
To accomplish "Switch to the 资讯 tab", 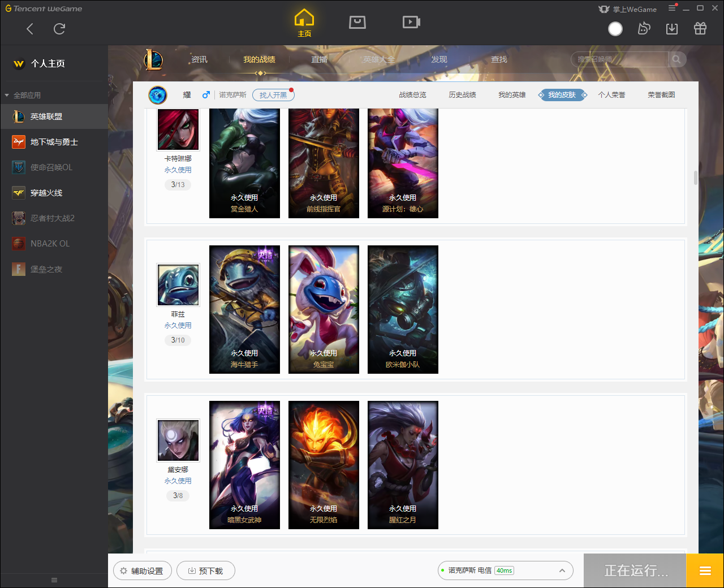I will 199,59.
